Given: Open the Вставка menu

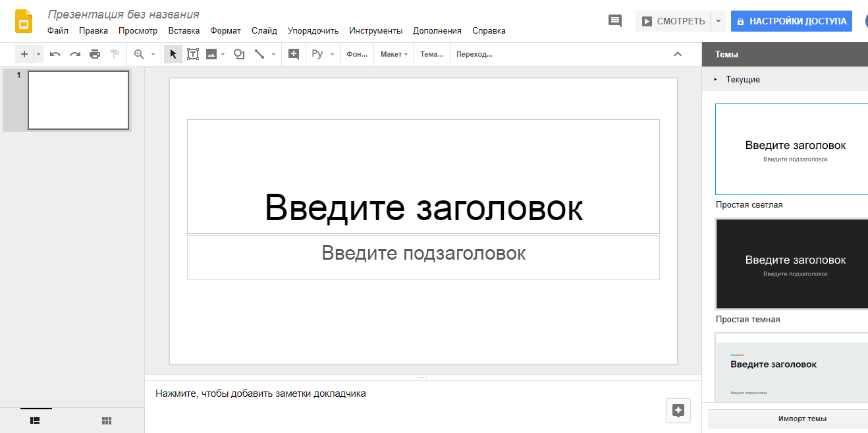Looking at the screenshot, I should coord(183,30).
